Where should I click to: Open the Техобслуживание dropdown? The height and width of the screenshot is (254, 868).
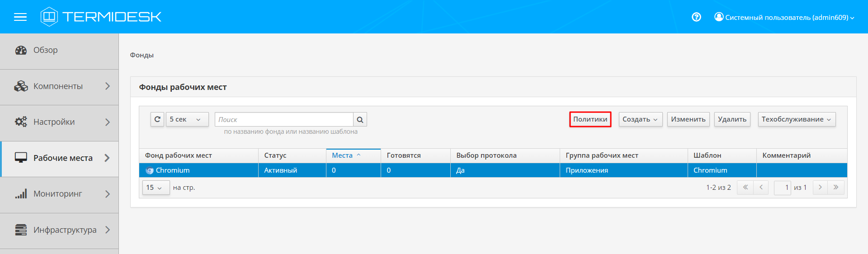click(x=797, y=119)
